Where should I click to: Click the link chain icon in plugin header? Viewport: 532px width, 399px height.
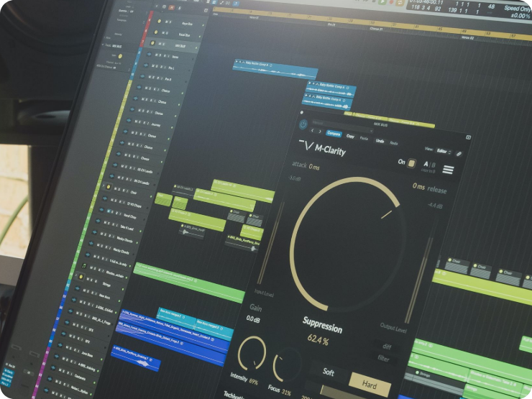[459, 154]
